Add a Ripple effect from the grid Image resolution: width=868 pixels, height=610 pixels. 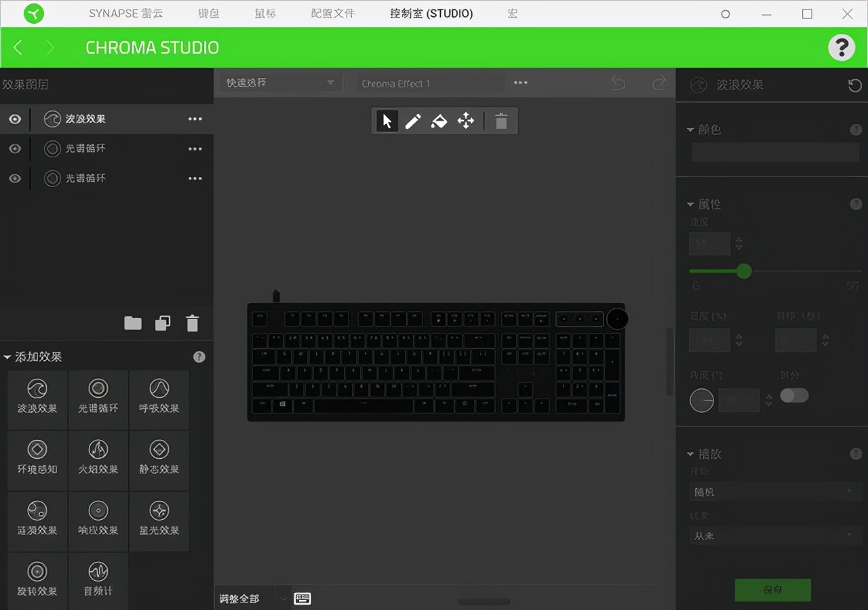click(37, 521)
